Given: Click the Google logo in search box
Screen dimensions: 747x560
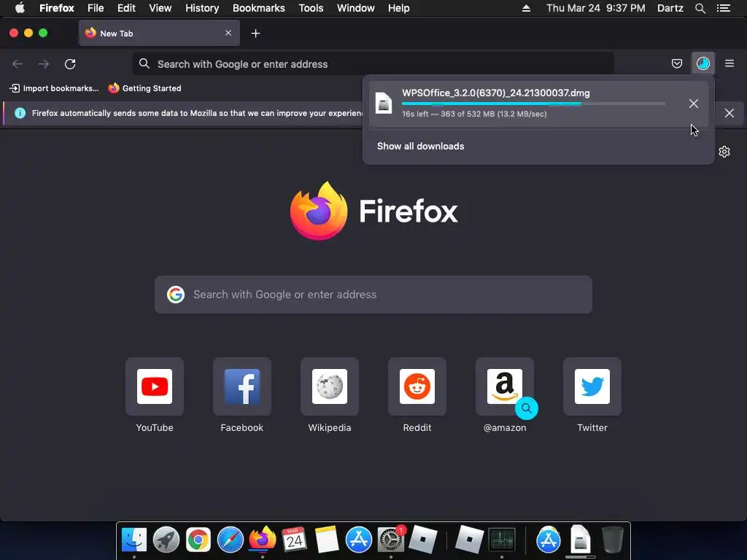Looking at the screenshot, I should [x=176, y=295].
